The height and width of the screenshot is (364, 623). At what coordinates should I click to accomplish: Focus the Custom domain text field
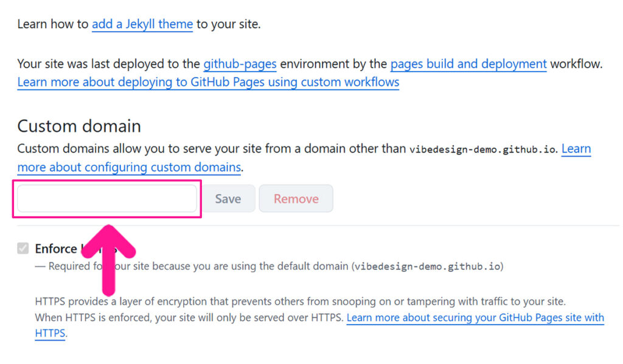coord(107,199)
